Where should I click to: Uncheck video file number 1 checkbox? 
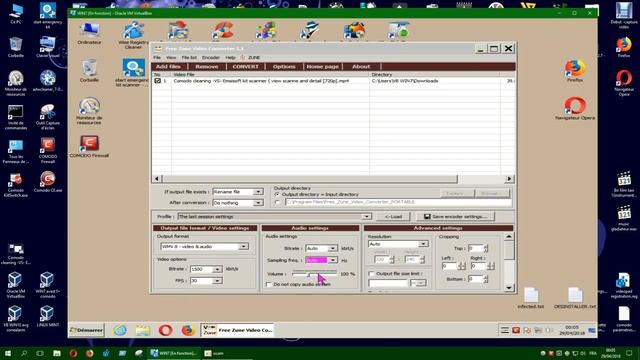coord(157,81)
